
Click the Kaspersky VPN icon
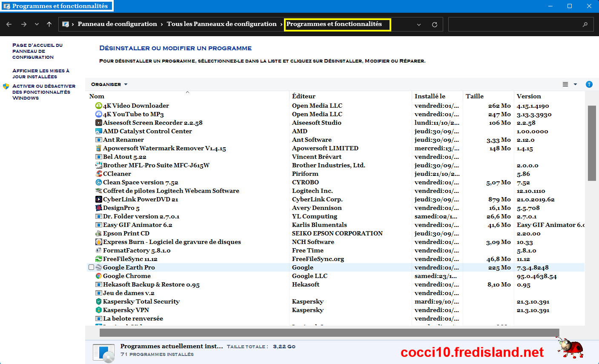click(99, 310)
